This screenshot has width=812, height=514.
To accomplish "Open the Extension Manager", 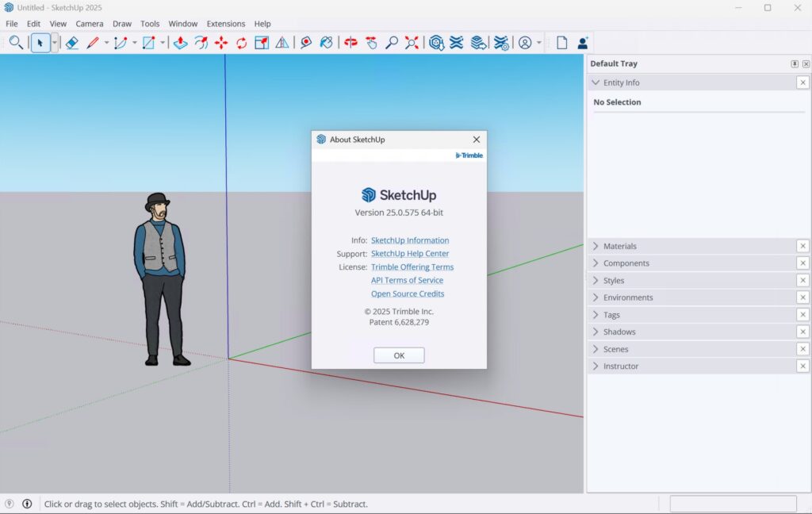I will (x=501, y=43).
